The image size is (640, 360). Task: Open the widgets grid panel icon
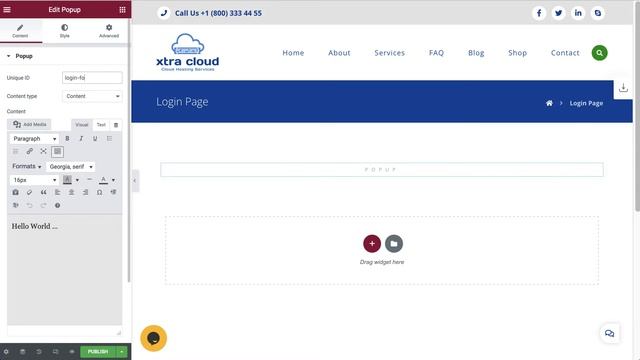122,9
